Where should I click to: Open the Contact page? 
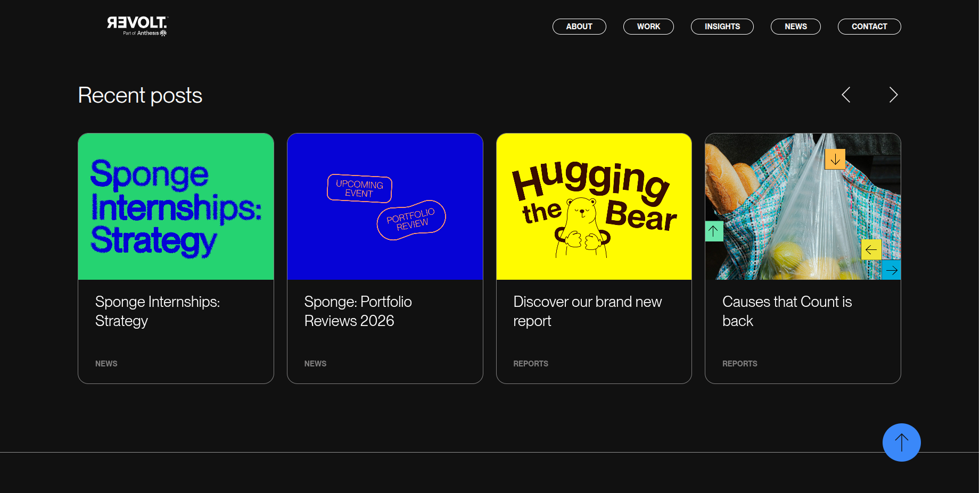(x=869, y=27)
